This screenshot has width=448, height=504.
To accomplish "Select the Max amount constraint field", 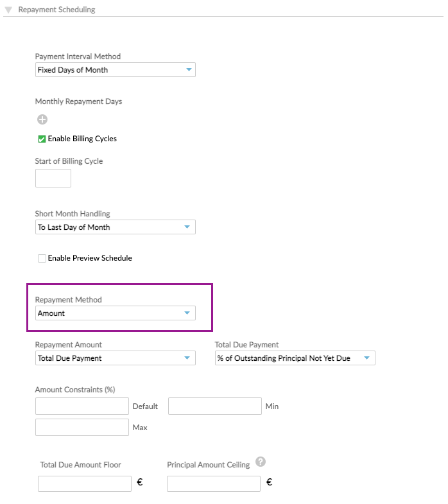I will pos(82,427).
